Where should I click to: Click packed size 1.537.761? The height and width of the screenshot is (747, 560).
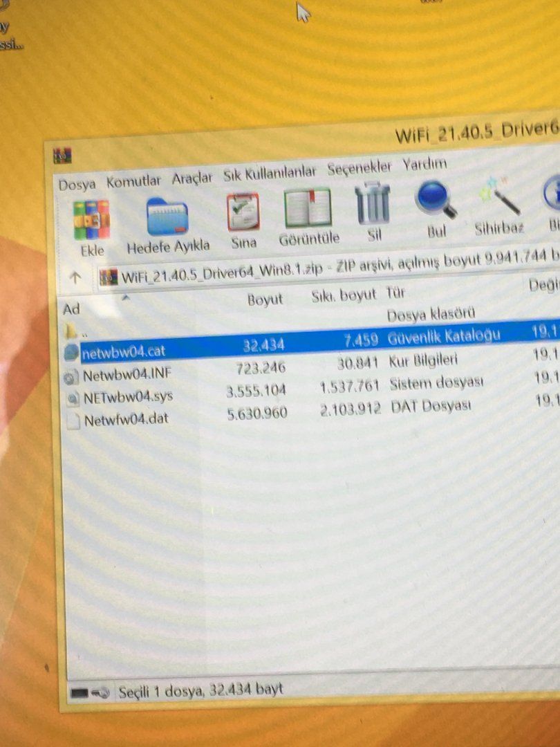pos(350,387)
